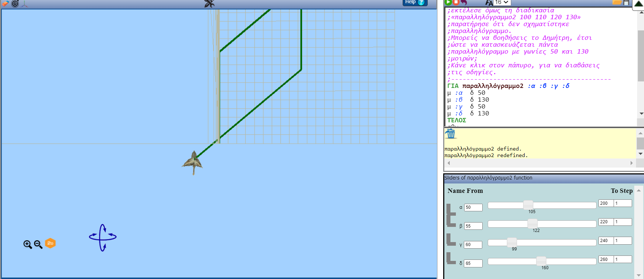Screen dimensions: 644x279
Task: Click the code editor scrollbar down arrow
Action: [x=641, y=114]
